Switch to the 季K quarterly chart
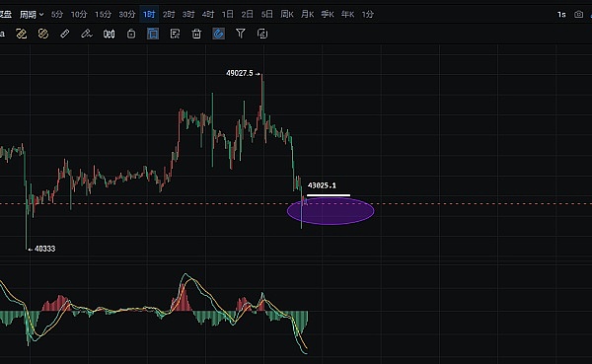Screen dimensions: 592x364 click(x=328, y=15)
